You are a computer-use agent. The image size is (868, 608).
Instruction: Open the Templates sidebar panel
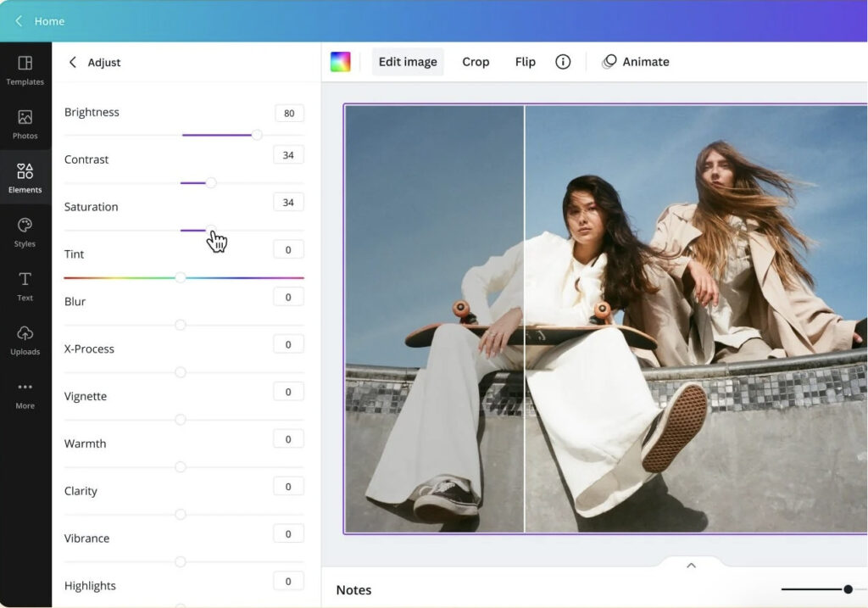(25, 70)
